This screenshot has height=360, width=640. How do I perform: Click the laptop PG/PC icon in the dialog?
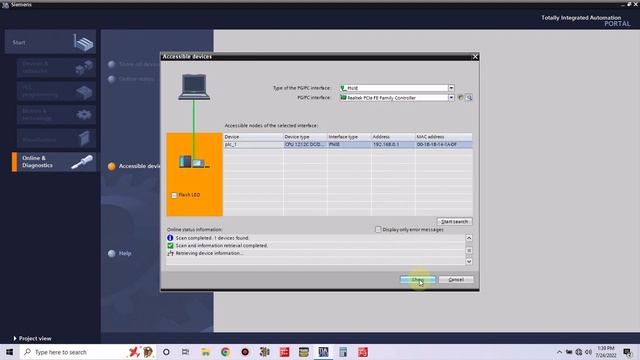194,87
